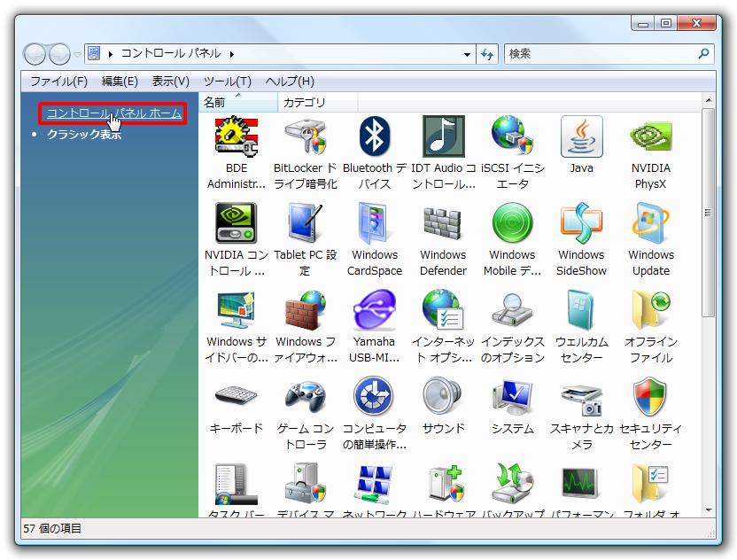Open the Java control panel icon

click(x=581, y=137)
